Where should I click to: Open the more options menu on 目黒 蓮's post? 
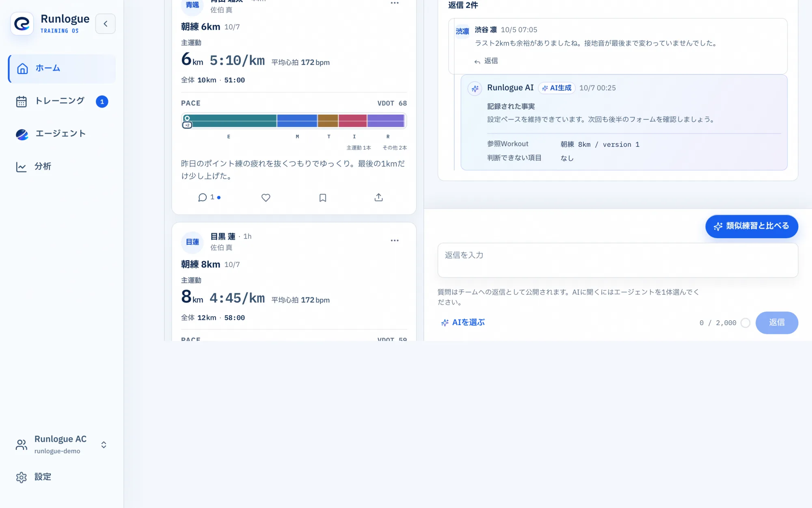pos(395,241)
